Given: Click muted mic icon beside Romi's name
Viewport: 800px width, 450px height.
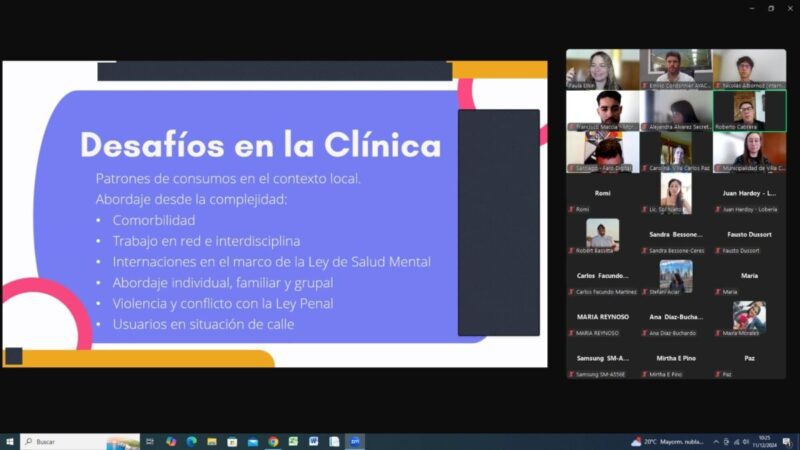Looking at the screenshot, I should 572,209.
